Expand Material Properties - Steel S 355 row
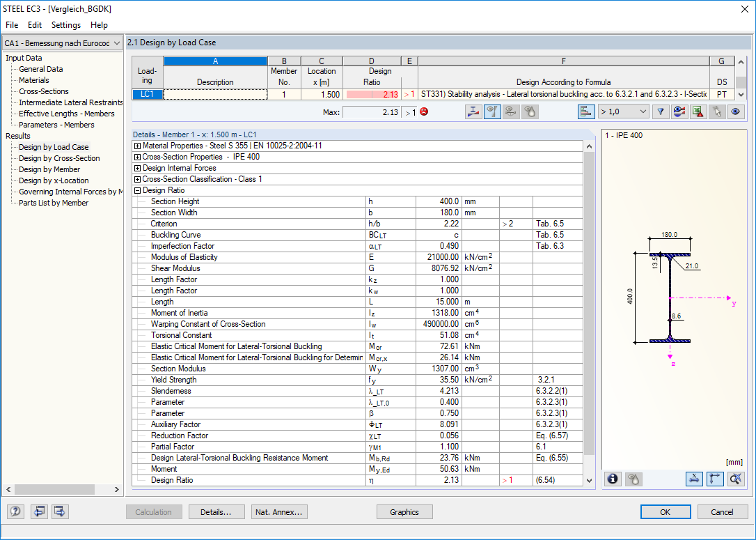Viewport: 756px width, 540px height. [137, 146]
